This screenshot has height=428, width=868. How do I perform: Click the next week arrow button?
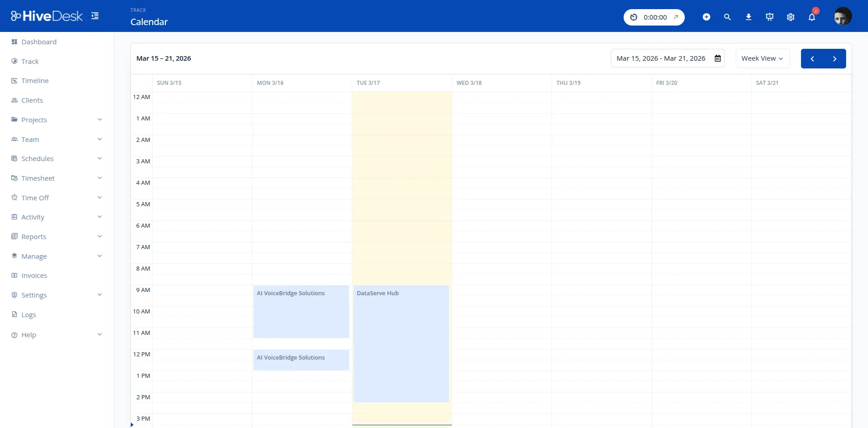(x=835, y=58)
